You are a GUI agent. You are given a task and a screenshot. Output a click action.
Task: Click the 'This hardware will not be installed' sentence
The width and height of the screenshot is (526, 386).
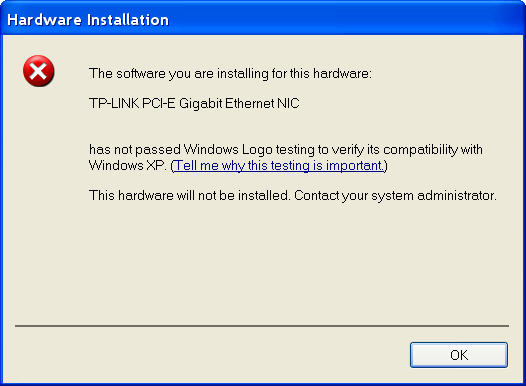(189, 196)
